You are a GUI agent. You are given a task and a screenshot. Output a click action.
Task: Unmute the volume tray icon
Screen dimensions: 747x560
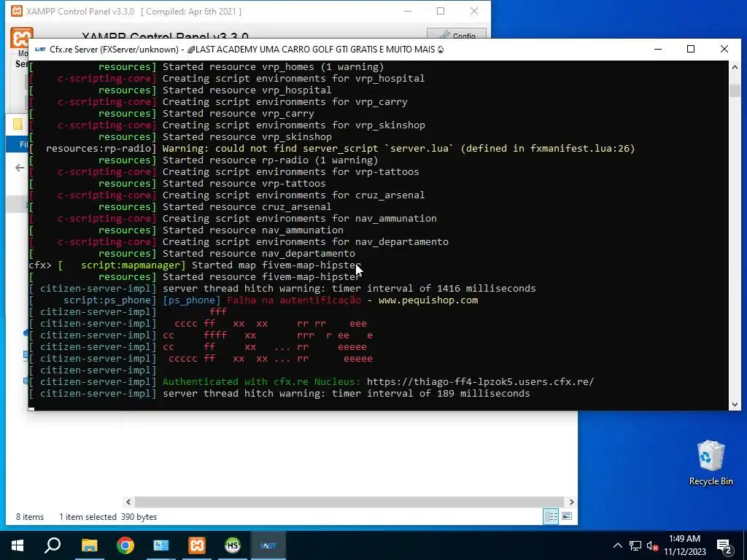click(x=652, y=545)
